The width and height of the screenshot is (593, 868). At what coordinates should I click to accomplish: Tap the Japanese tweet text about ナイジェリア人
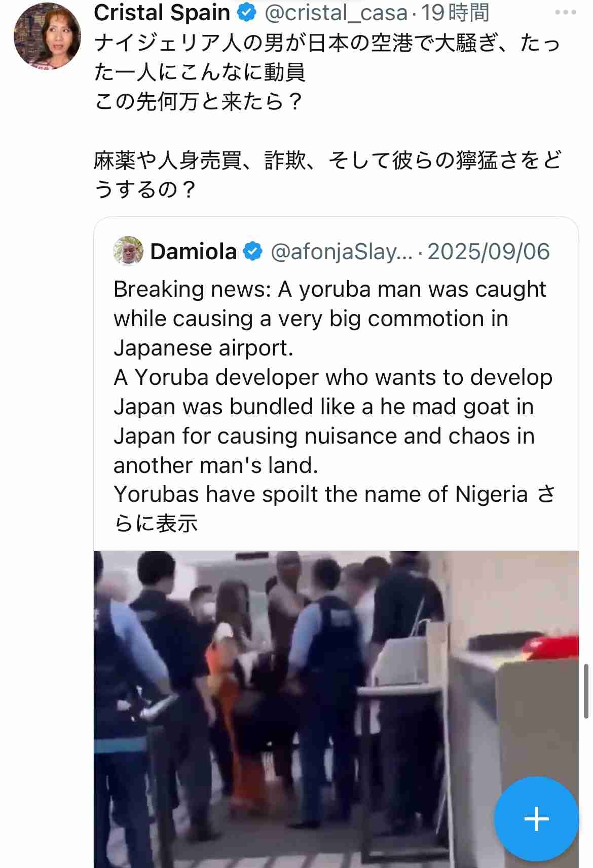(x=327, y=58)
